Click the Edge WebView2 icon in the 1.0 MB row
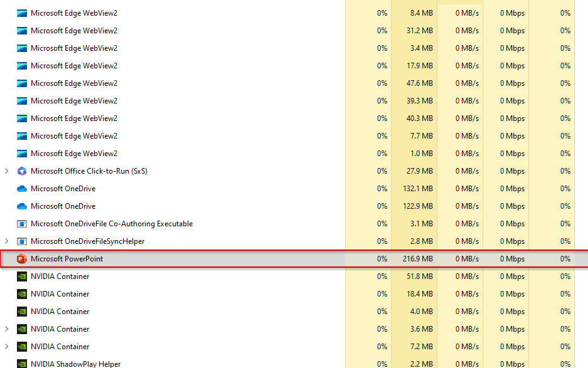Image resolution: width=588 pixels, height=368 pixels. tap(22, 154)
